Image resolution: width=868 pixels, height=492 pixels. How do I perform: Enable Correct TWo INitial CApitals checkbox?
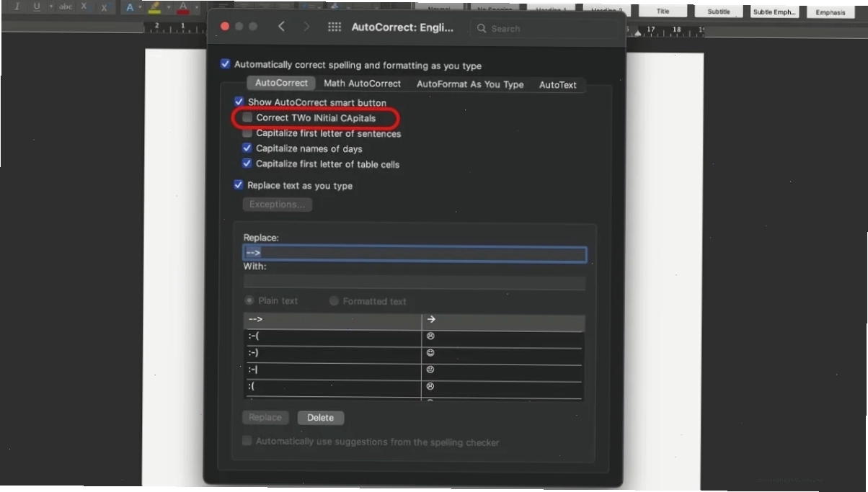coord(247,117)
